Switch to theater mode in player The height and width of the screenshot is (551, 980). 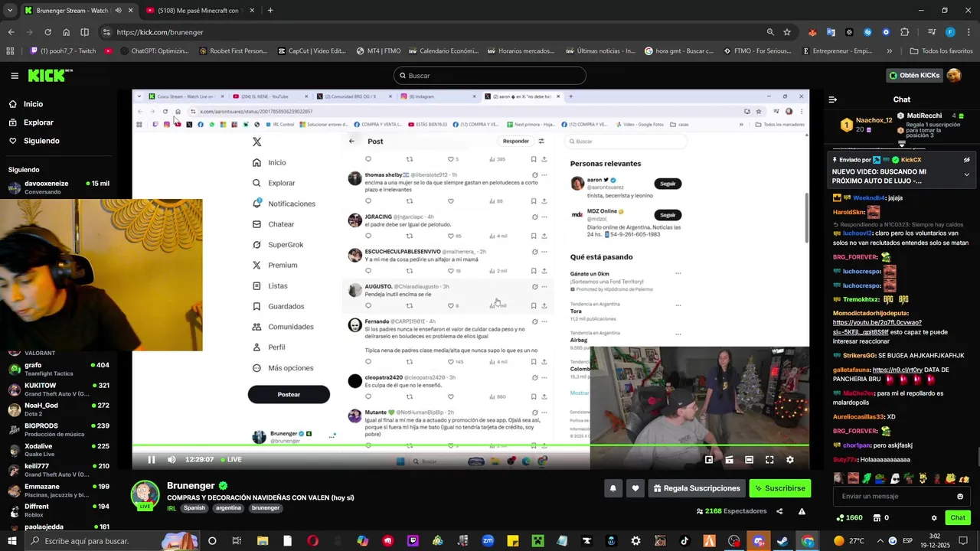click(x=749, y=459)
